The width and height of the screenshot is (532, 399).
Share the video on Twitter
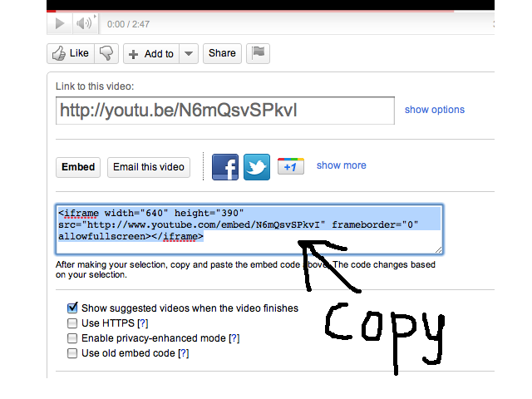(257, 166)
